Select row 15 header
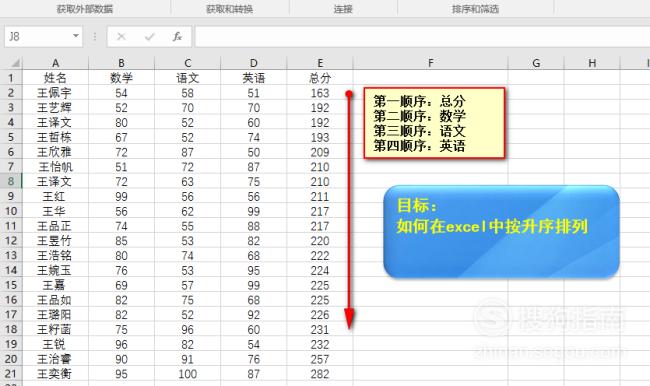Viewport: 650px width, 386px height. 11,285
